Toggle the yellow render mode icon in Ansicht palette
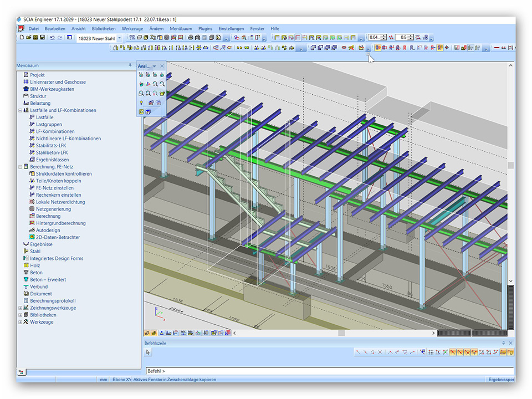The image size is (532, 399). (141, 112)
